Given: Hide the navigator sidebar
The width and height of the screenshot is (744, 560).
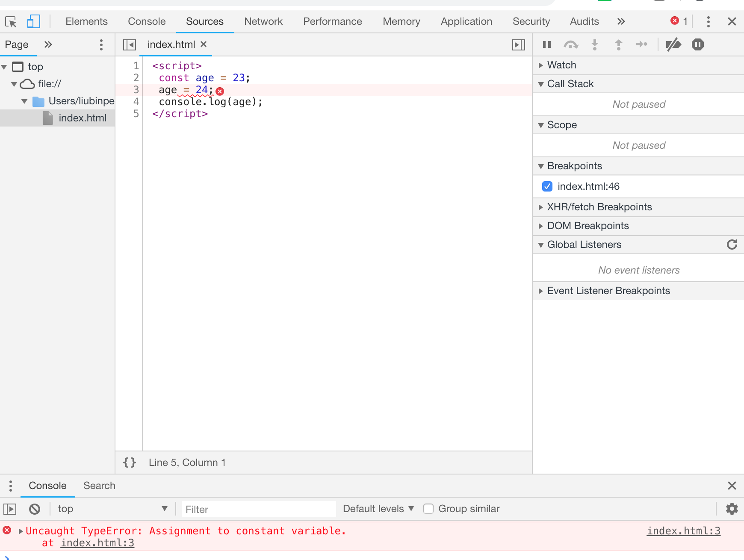Looking at the screenshot, I should 130,44.
